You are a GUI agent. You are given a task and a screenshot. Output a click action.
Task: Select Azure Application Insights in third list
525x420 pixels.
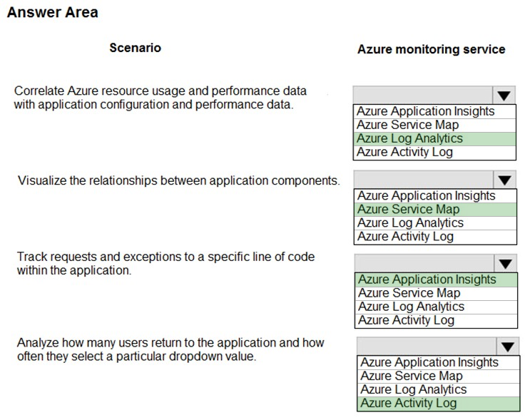pyautogui.click(x=437, y=280)
